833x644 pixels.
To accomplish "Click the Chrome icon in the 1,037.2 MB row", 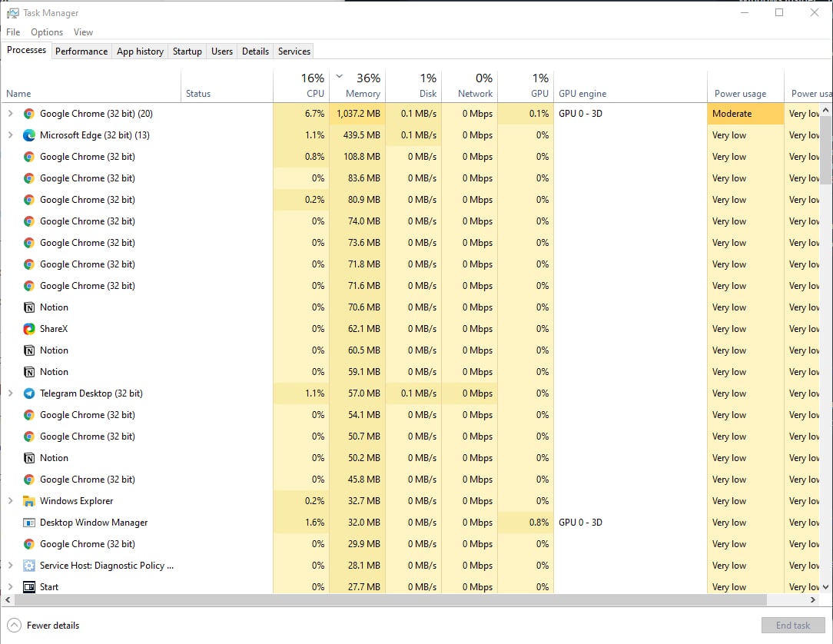I will (29, 114).
